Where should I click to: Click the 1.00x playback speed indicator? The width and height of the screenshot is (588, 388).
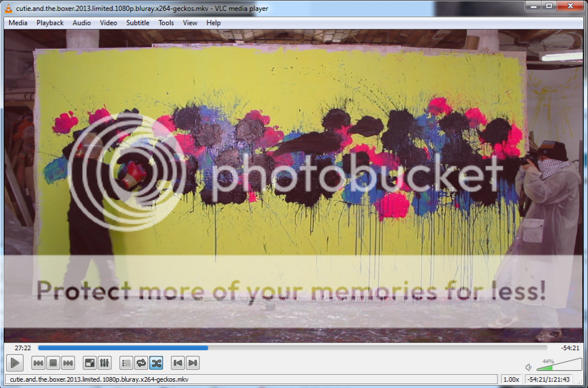[510, 379]
